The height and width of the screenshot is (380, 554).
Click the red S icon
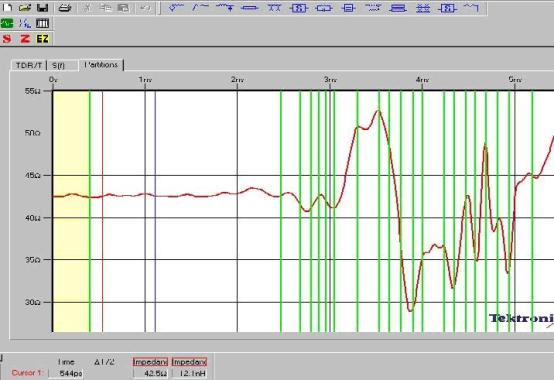coord(7,38)
